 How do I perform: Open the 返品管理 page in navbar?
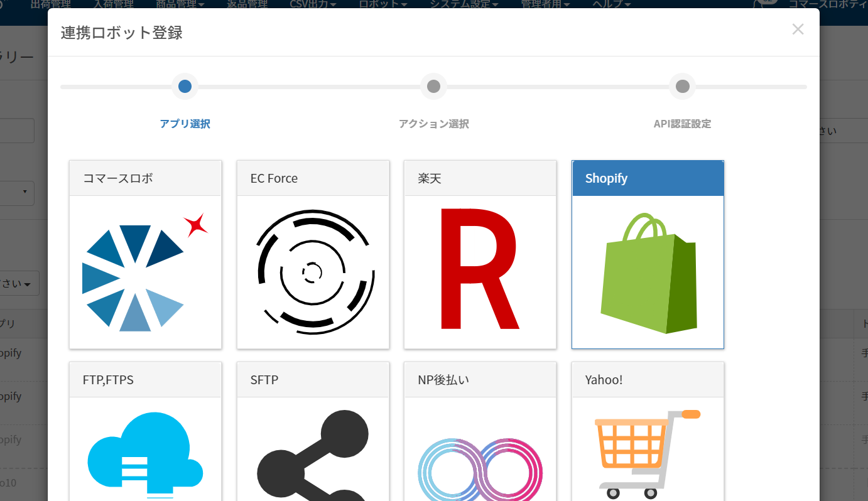coord(247,4)
